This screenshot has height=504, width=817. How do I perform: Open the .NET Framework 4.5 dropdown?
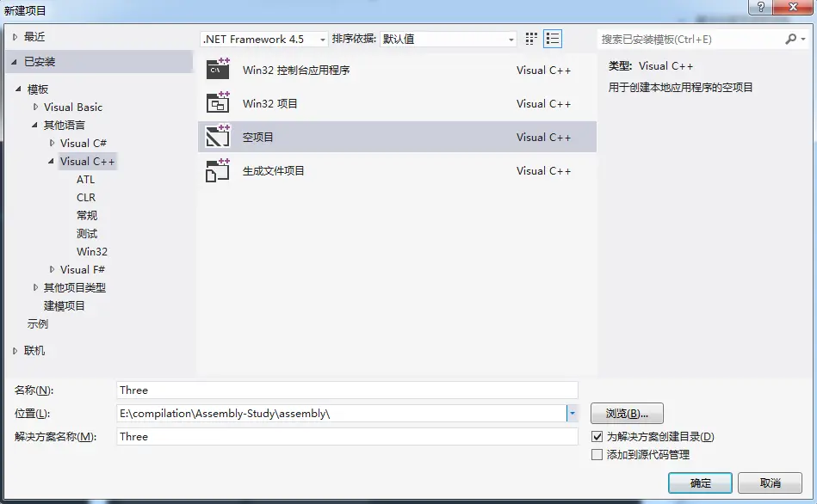tap(264, 39)
